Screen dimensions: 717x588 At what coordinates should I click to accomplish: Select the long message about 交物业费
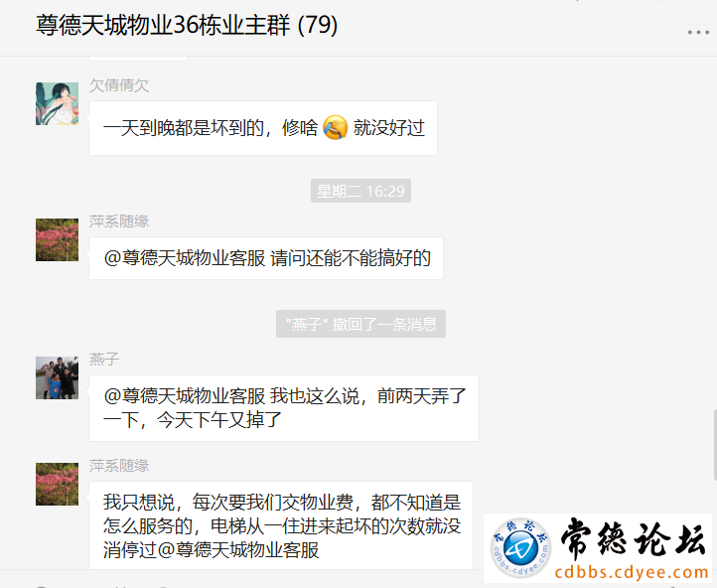point(281,525)
